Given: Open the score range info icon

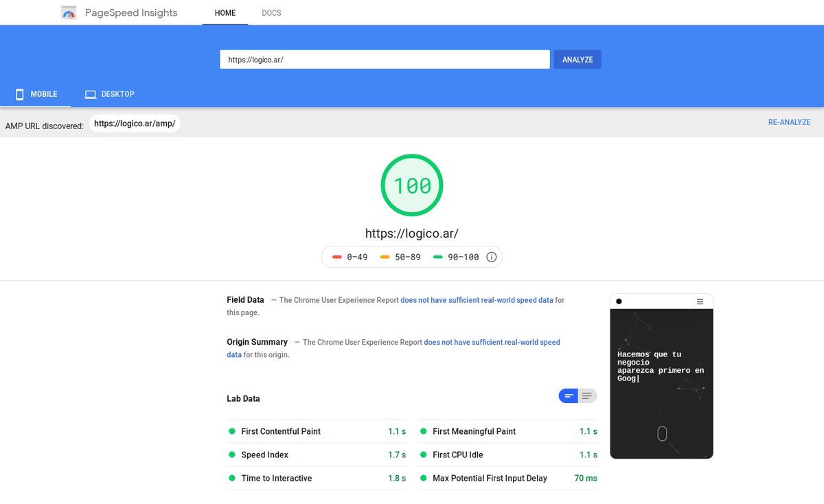Looking at the screenshot, I should (x=492, y=257).
